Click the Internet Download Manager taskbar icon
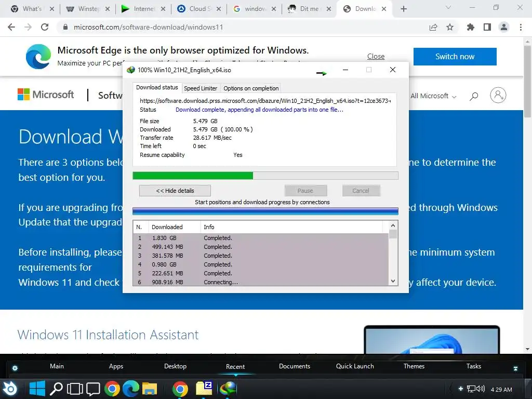 pyautogui.click(x=229, y=389)
